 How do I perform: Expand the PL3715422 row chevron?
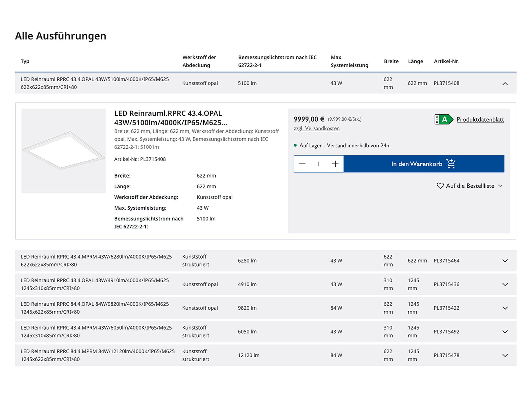(505, 308)
